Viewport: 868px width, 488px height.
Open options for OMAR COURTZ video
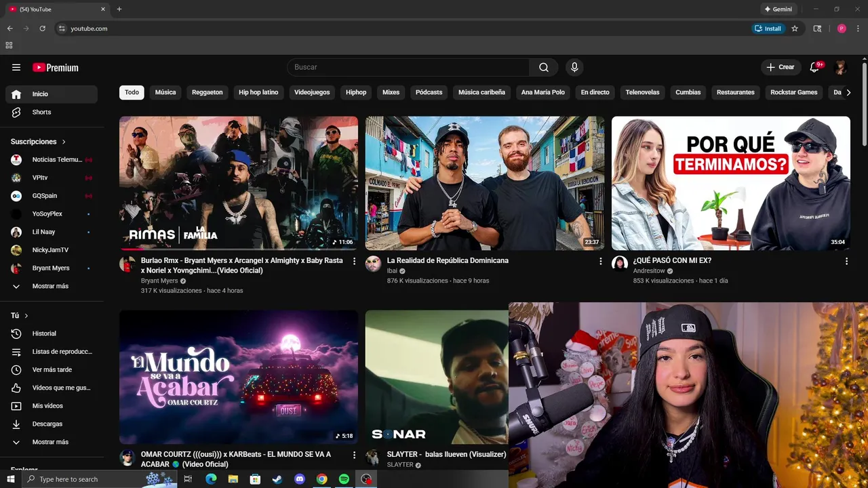point(354,455)
